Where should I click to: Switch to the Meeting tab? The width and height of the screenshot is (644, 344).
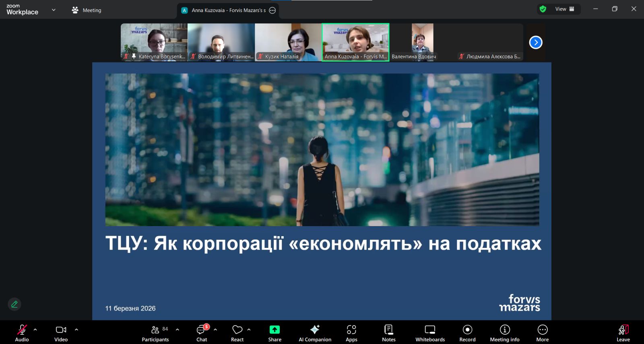coord(87,10)
